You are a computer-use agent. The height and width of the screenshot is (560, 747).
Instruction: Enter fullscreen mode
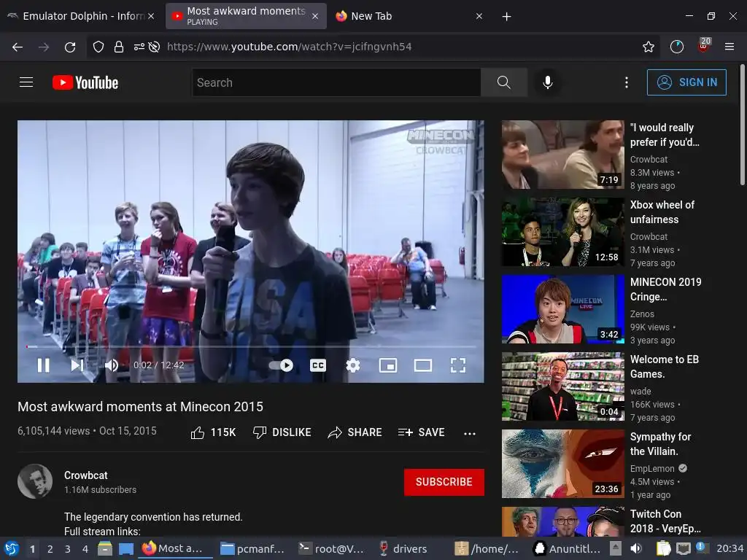coord(458,365)
